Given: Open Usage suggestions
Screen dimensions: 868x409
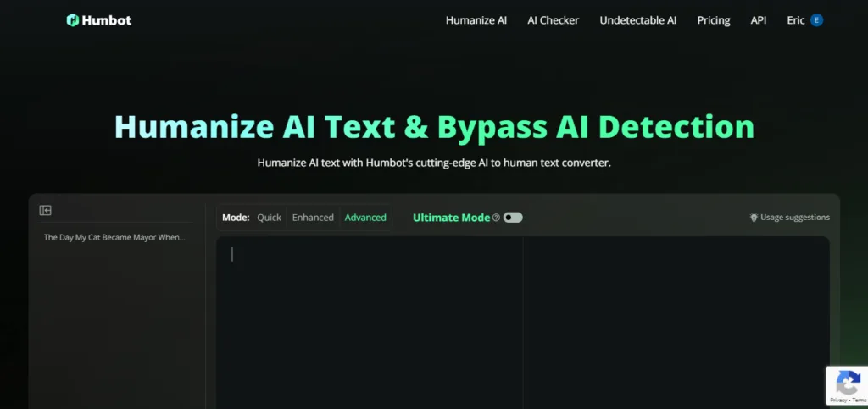Looking at the screenshot, I should click(789, 218).
